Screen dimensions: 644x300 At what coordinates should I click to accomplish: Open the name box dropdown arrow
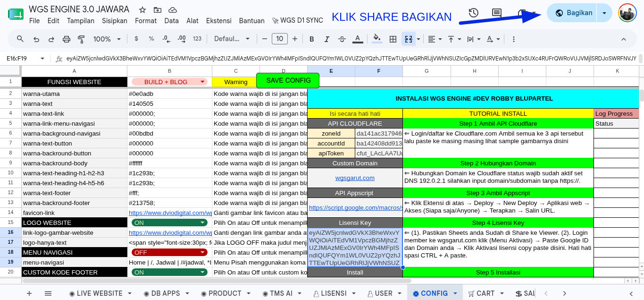click(42, 59)
